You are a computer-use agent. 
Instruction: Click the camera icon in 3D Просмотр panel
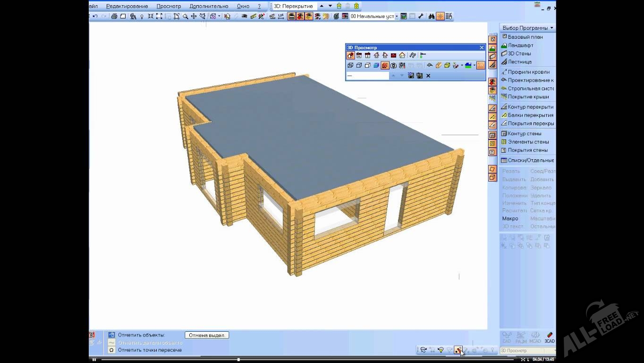click(x=393, y=66)
